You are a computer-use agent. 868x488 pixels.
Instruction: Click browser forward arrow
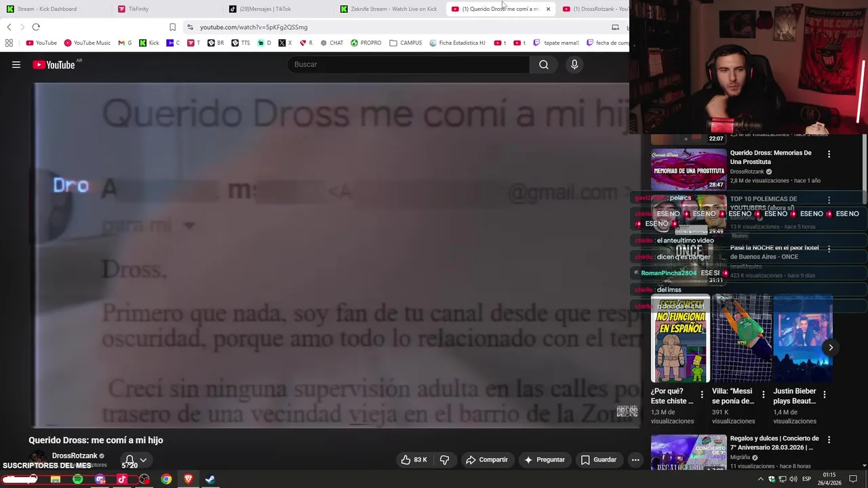[22, 27]
